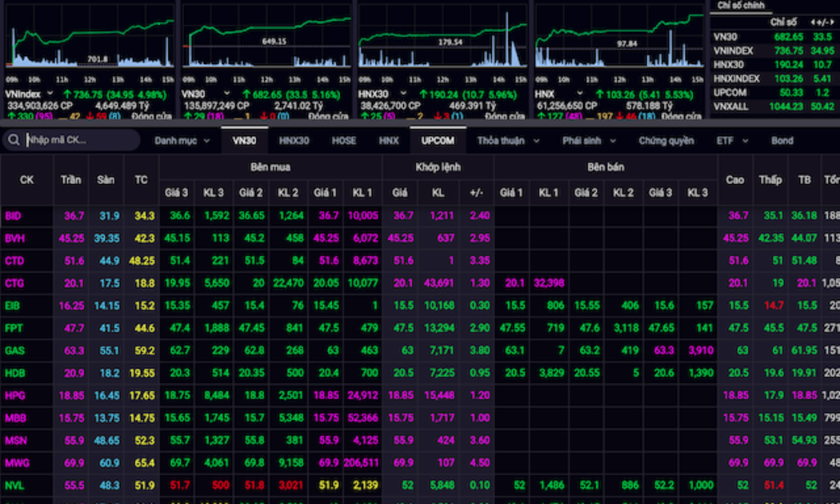This screenshot has width=840, height=504.
Task: Click the FPT stock symbol
Action: pos(14,328)
